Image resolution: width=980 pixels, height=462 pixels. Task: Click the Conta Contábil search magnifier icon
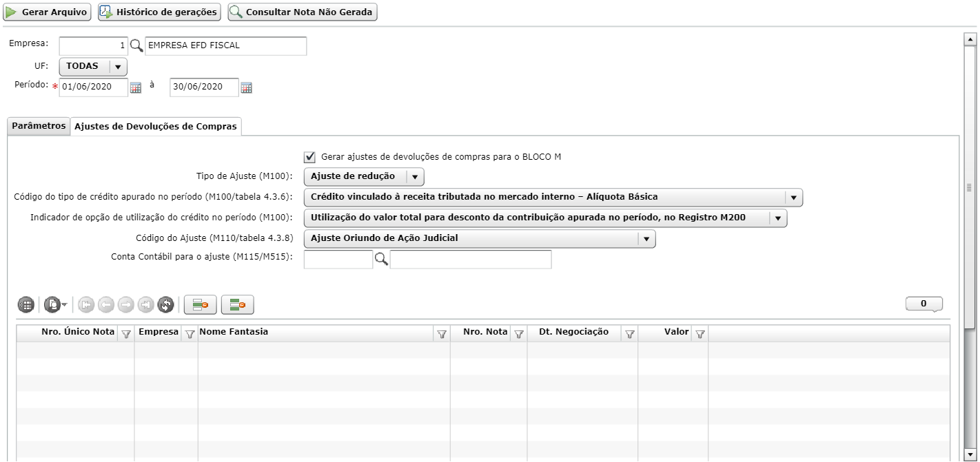click(x=381, y=259)
